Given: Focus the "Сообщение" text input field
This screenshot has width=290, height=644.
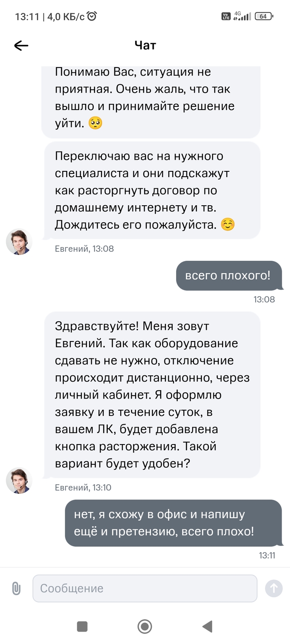Looking at the screenshot, I should tap(145, 588).
